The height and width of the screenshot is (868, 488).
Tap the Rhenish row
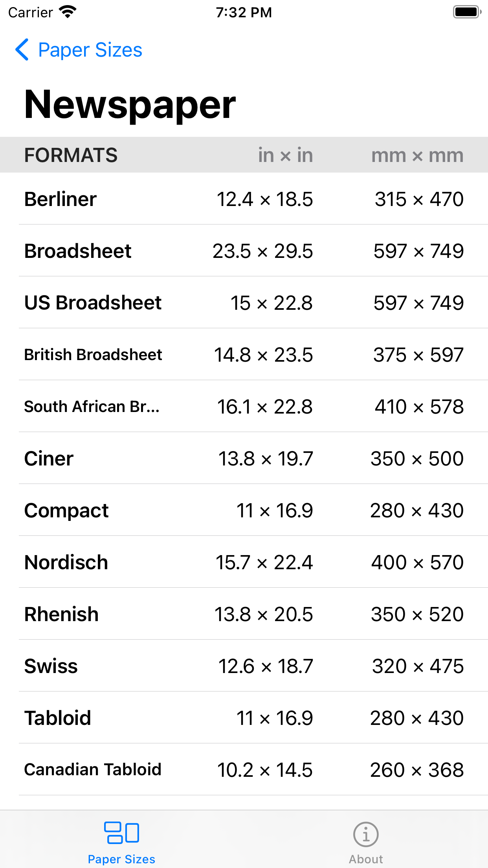244,614
